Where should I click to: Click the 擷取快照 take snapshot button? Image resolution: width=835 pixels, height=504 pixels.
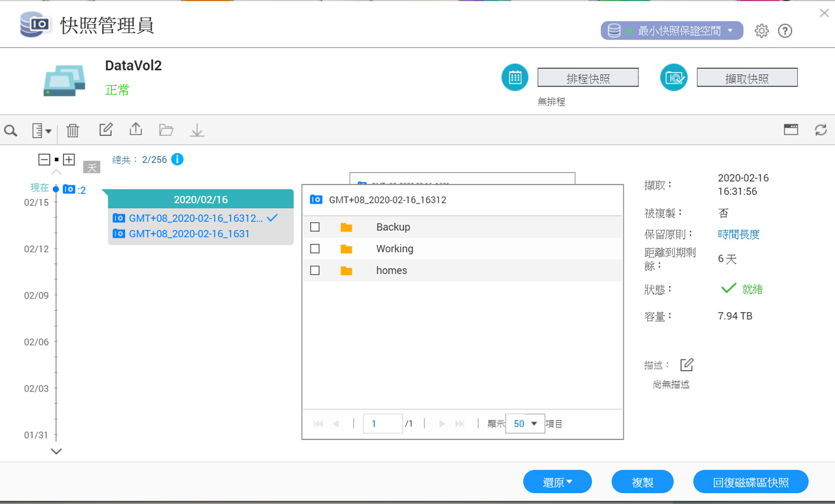coord(746,78)
